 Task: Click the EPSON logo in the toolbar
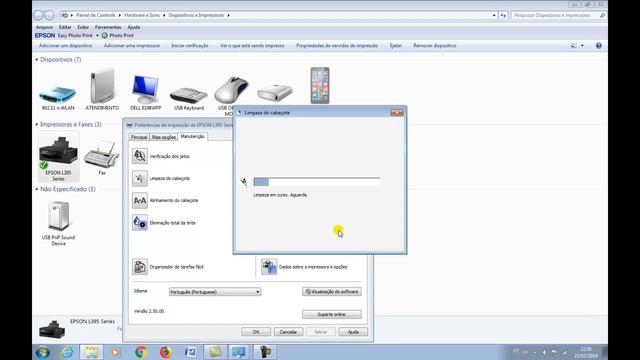[x=45, y=36]
